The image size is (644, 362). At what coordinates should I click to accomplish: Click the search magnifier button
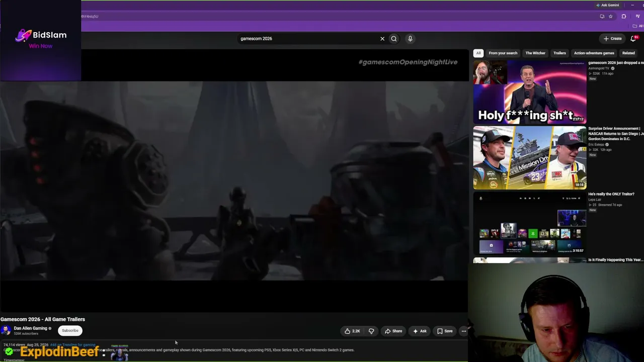point(394,39)
